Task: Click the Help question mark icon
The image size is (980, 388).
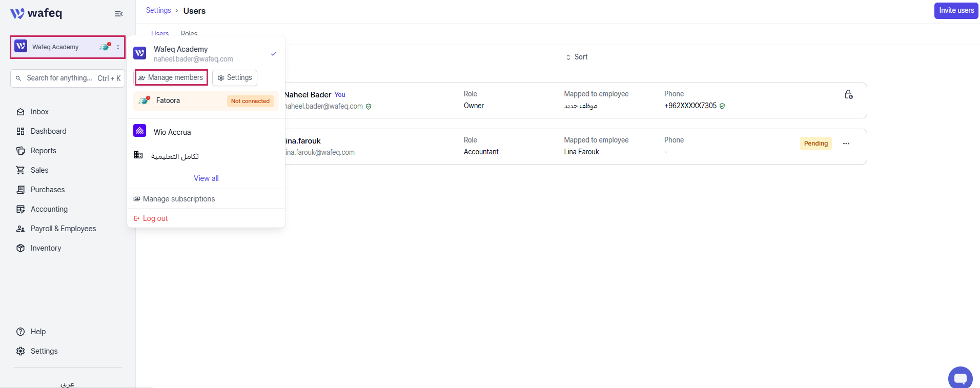Action: pos(21,332)
